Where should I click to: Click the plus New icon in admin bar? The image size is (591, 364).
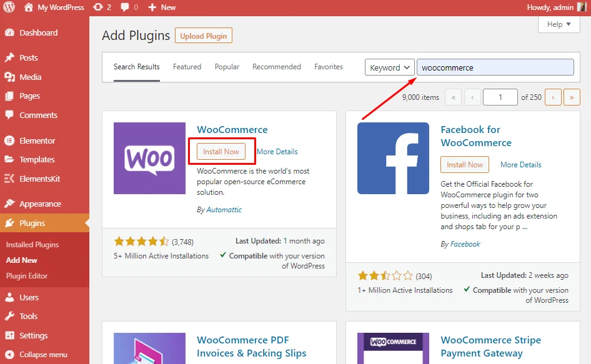[x=152, y=7]
